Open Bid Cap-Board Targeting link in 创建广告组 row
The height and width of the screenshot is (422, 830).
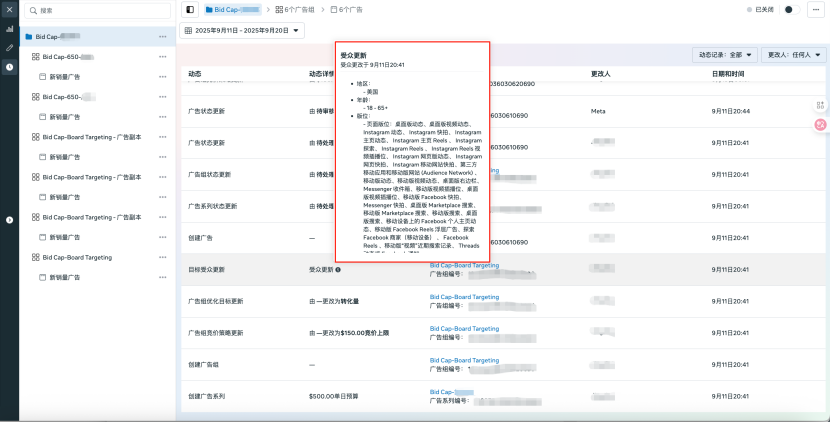coord(464,361)
